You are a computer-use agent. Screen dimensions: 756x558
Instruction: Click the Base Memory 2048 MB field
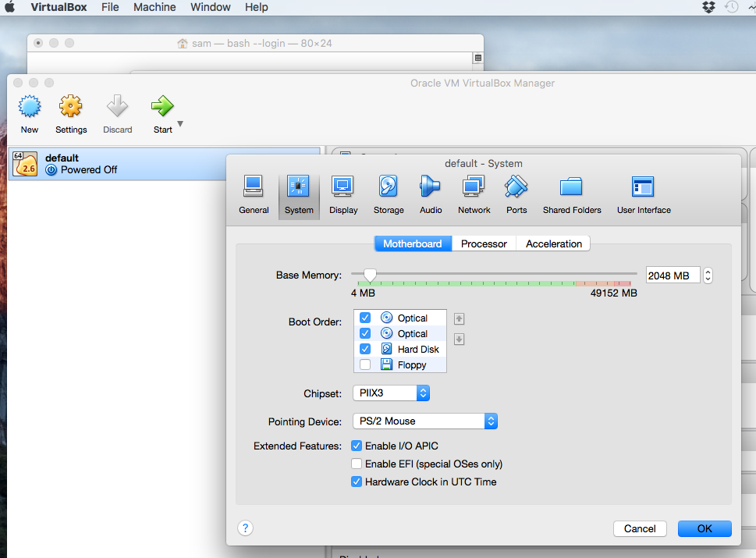coord(673,275)
